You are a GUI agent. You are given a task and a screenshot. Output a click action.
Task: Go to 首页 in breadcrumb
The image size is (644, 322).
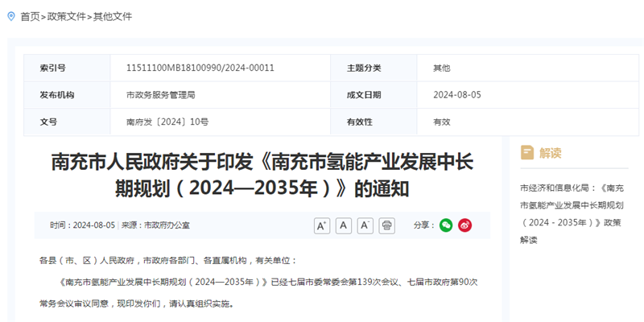point(30,16)
